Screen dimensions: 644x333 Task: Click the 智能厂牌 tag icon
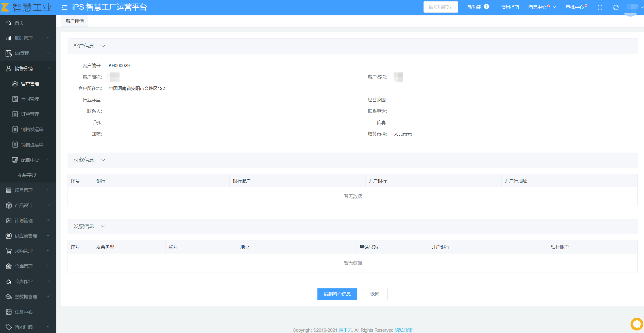[x=9, y=327]
